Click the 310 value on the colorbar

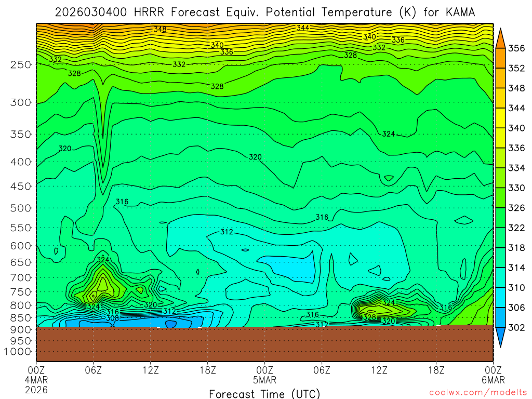(x=516, y=288)
